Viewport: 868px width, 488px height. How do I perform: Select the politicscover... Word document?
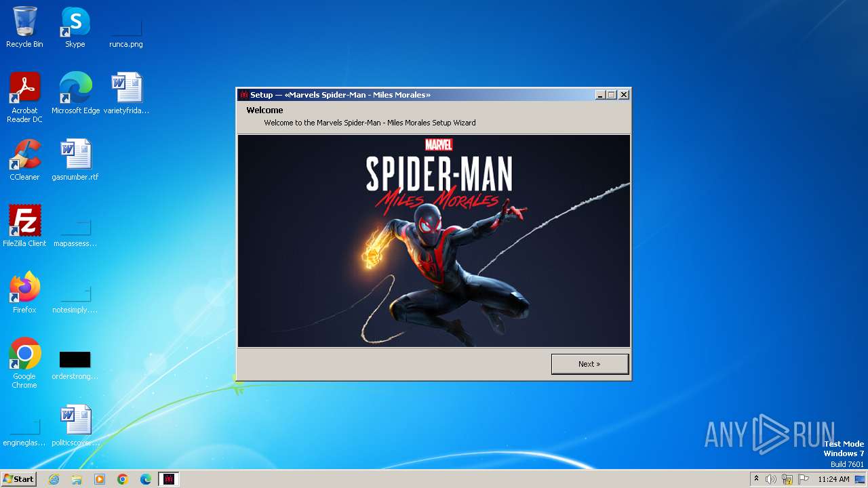[x=75, y=426]
